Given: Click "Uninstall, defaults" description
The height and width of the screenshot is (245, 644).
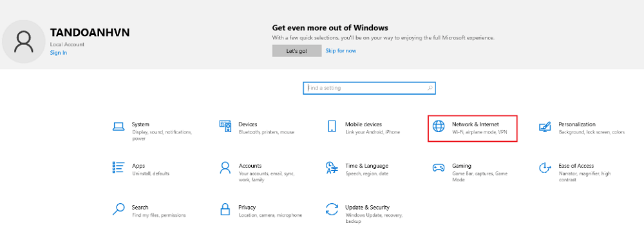Looking at the screenshot, I should (x=151, y=173).
